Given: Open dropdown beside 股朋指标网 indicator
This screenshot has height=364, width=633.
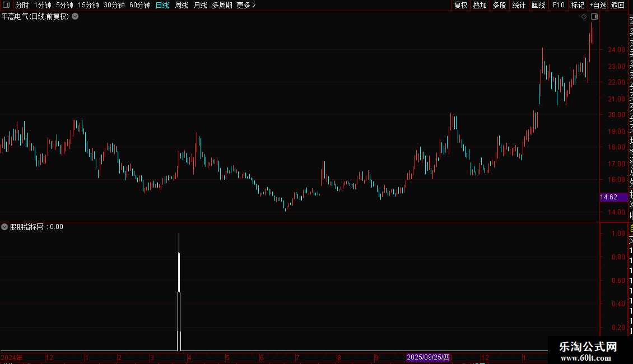Looking at the screenshot, I should point(4,227).
